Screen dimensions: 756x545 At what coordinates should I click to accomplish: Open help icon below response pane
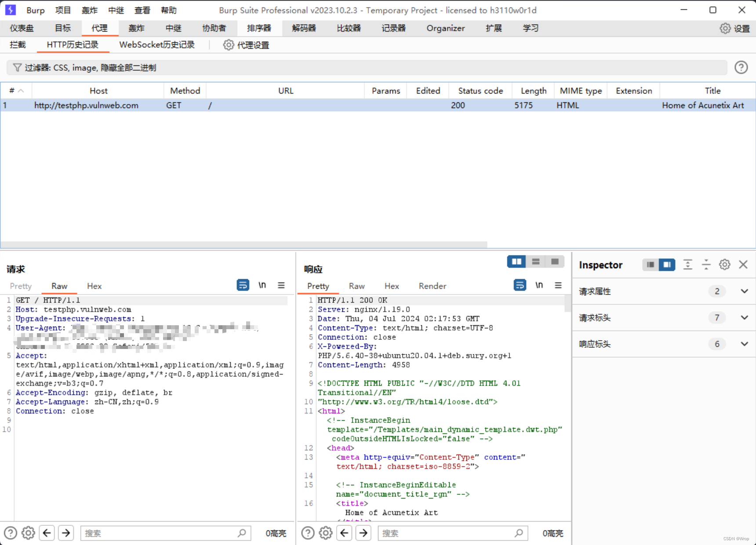308,533
